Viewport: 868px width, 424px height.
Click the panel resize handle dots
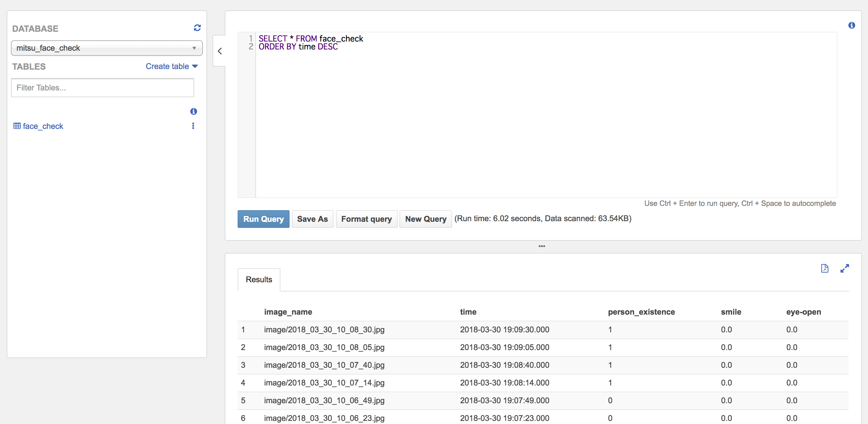click(x=542, y=247)
